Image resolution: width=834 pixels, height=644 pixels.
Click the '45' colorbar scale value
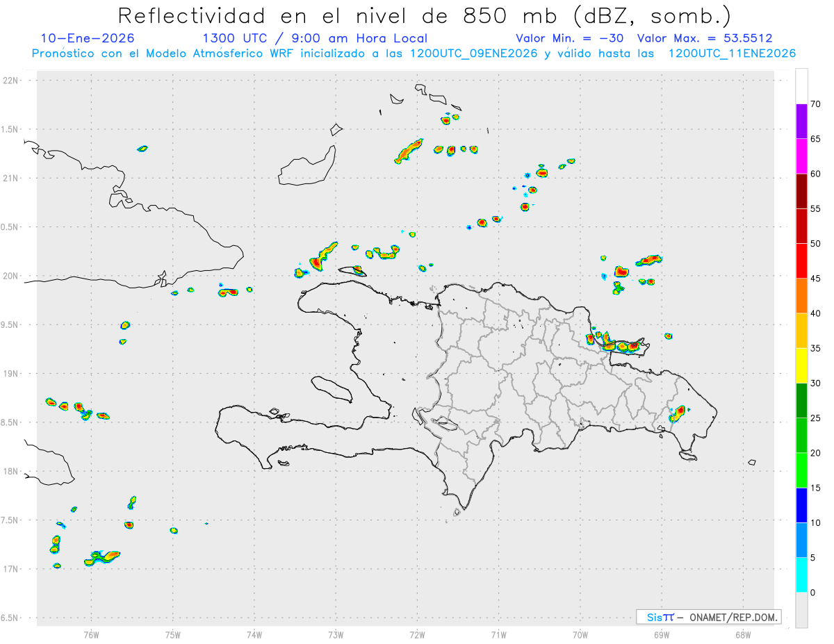point(816,279)
